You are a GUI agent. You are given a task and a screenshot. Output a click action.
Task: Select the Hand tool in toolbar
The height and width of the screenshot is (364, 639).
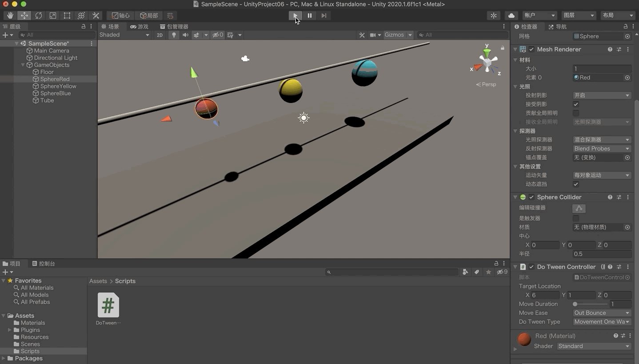coord(10,16)
